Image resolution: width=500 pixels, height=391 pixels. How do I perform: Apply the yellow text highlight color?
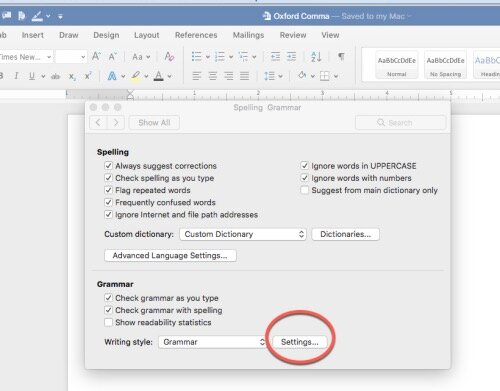click(135, 76)
